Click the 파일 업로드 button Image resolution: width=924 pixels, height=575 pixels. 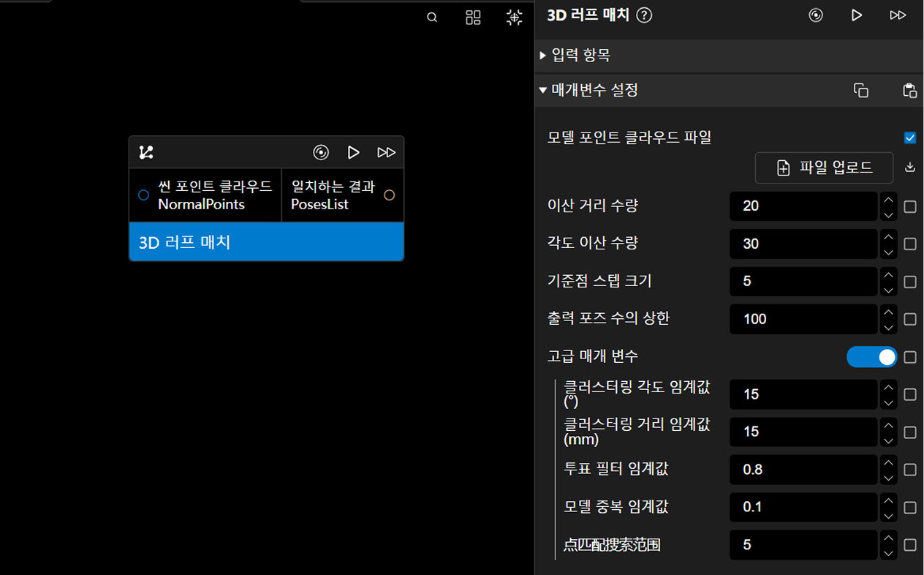[x=824, y=168]
